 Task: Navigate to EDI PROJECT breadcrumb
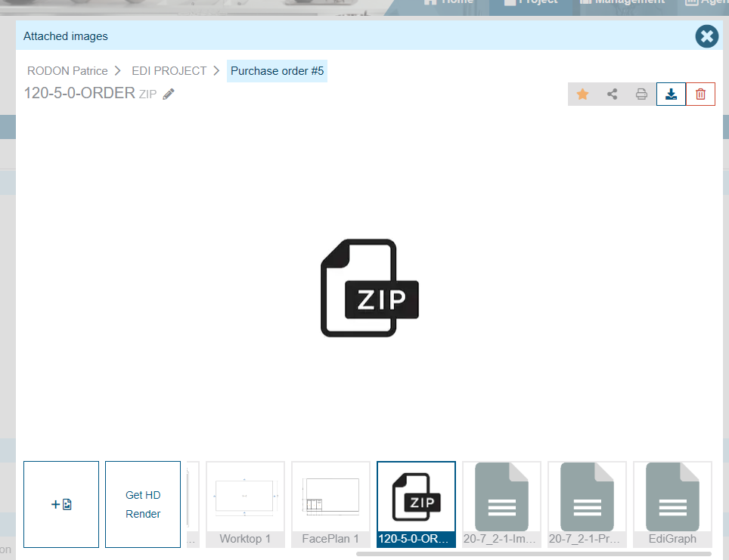coord(169,71)
